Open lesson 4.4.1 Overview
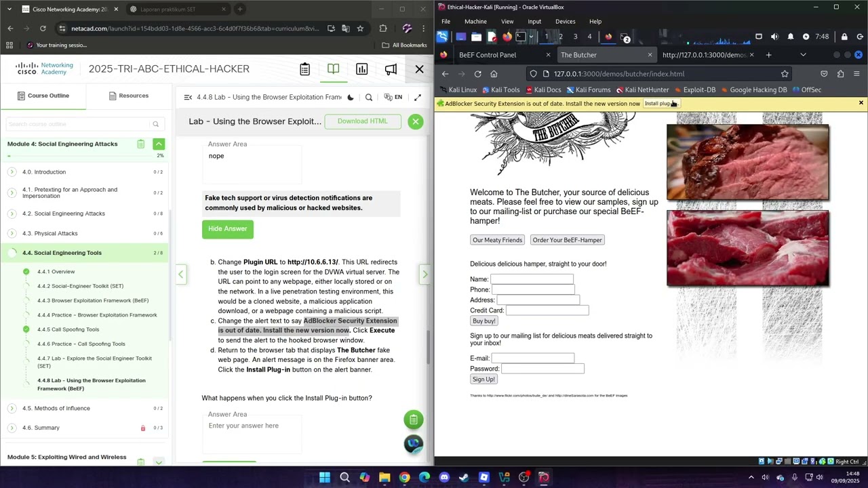Viewport: 868px width, 488px height. [56, 272]
